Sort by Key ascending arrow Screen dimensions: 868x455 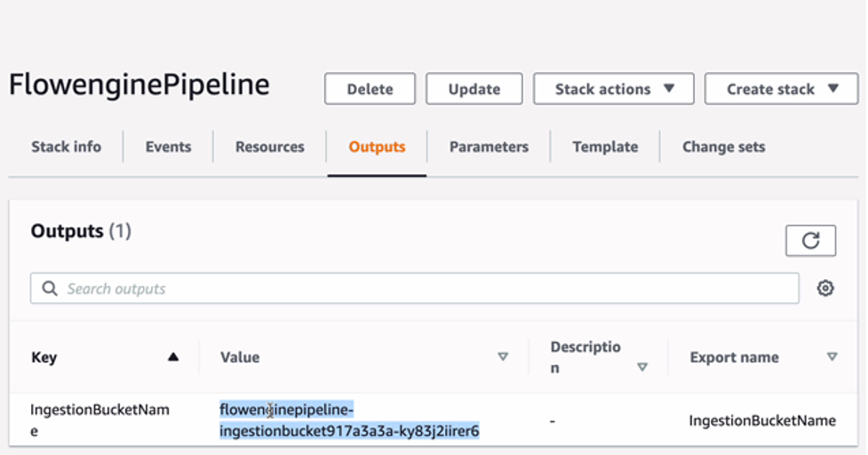[173, 357]
